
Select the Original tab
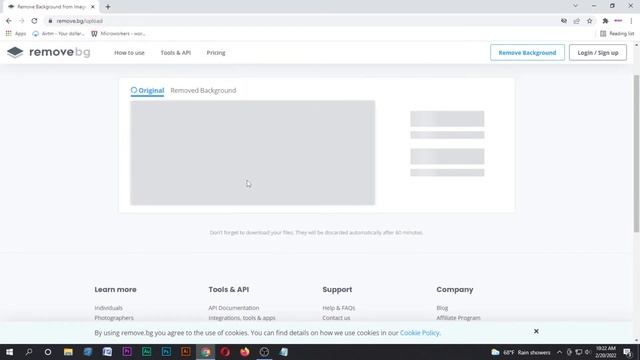[147, 91]
